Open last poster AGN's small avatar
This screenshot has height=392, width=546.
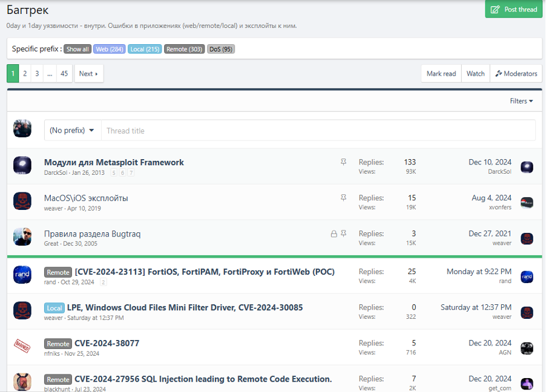pos(527,348)
